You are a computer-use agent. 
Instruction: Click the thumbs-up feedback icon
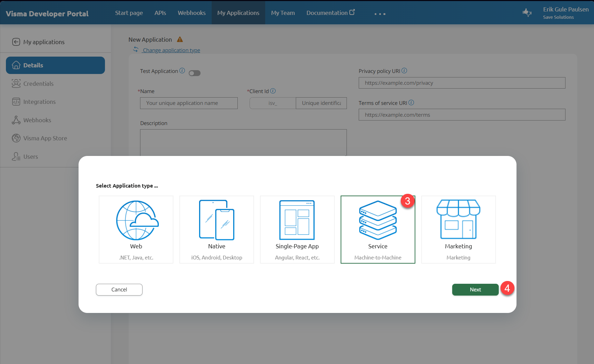[527, 13]
